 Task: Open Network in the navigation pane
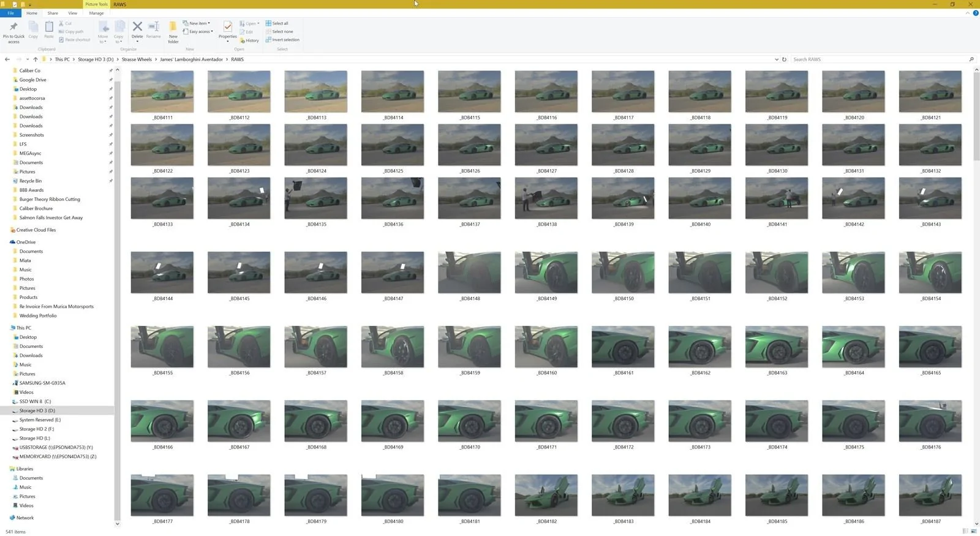pos(25,518)
